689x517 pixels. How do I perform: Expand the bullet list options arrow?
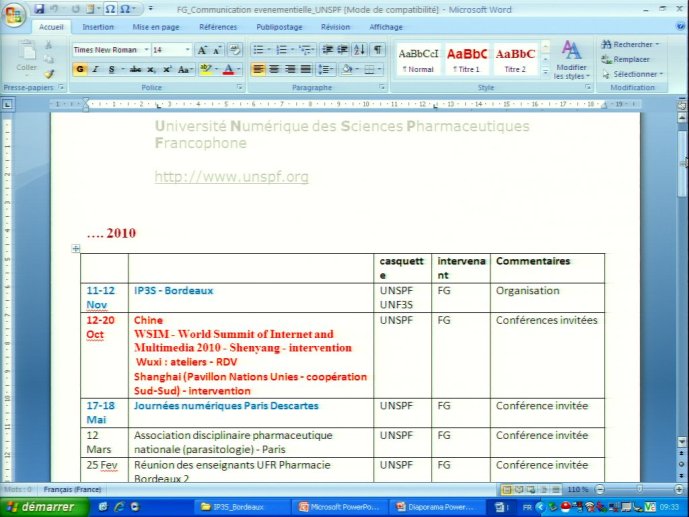coord(269,50)
